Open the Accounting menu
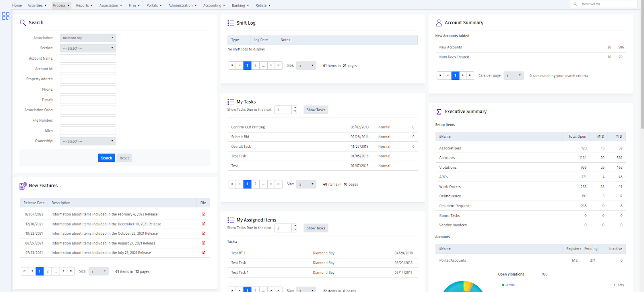The width and height of the screenshot is (644, 292). tap(214, 5)
